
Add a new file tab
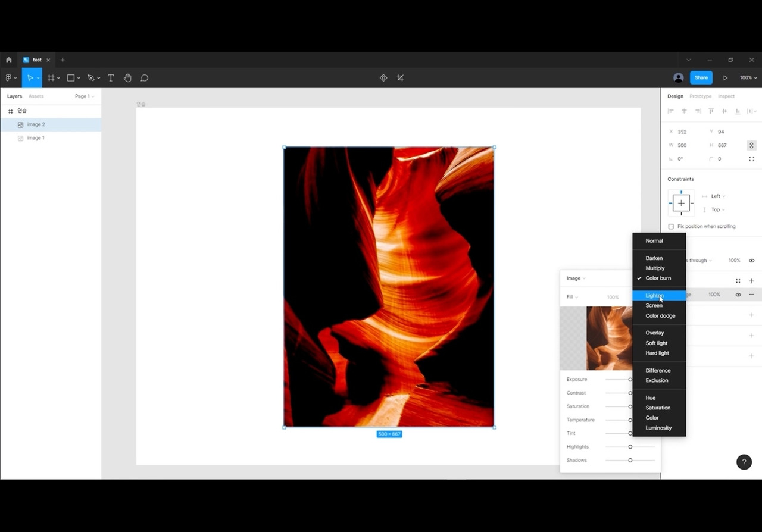pyautogui.click(x=63, y=60)
